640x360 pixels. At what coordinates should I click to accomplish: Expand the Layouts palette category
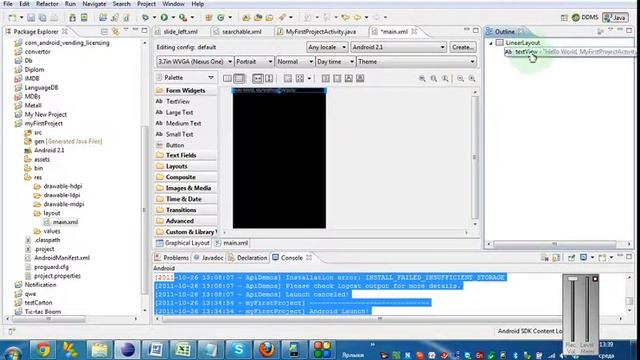point(186,166)
